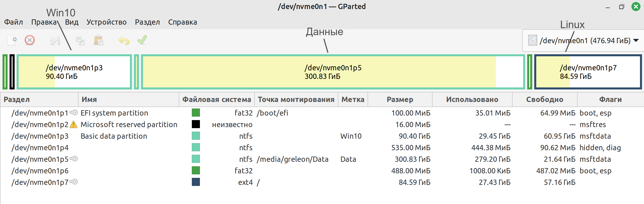Click the Resize/Move partition icon
The height and width of the screenshot is (204, 644).
pyautogui.click(x=55, y=40)
